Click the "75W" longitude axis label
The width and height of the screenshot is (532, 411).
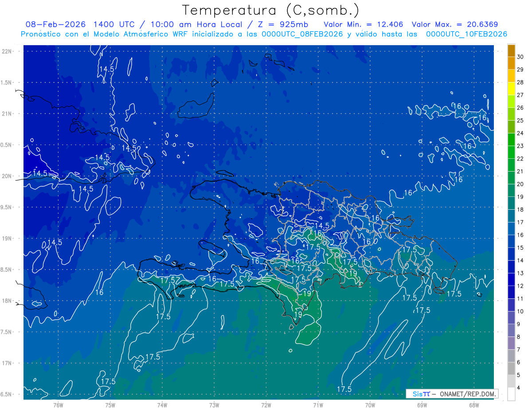110,405
